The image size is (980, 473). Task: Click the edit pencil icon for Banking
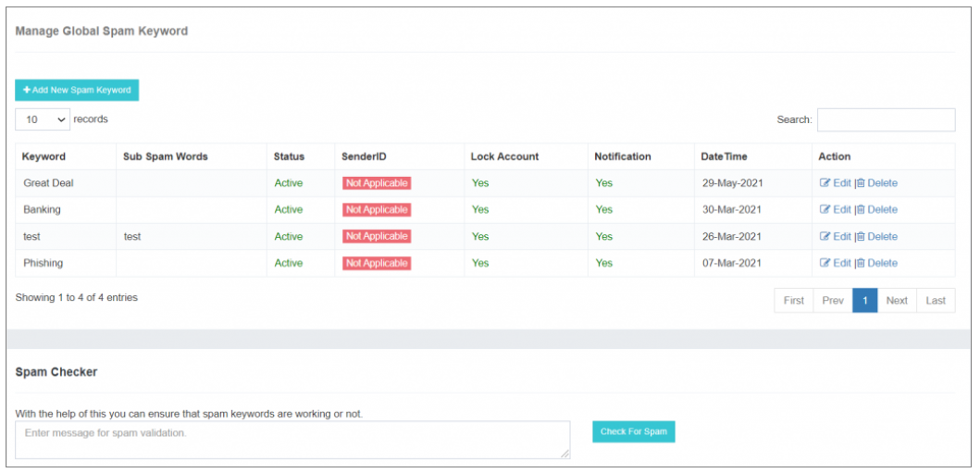(x=825, y=210)
